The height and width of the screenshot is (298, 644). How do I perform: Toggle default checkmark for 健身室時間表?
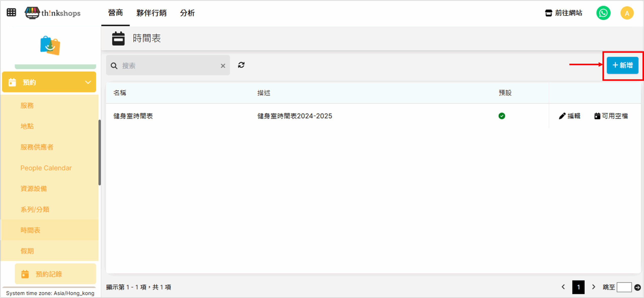point(502,116)
